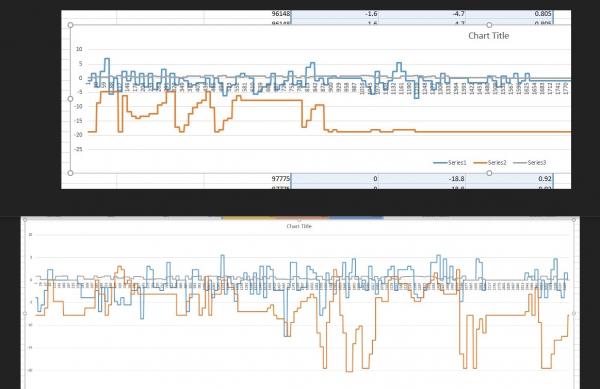The width and height of the screenshot is (600, 389).
Task: Select cell containing 97775
Action: 247,179
